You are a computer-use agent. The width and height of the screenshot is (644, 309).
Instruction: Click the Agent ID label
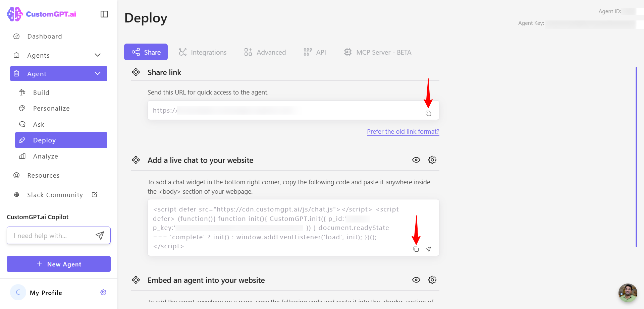pyautogui.click(x=610, y=11)
